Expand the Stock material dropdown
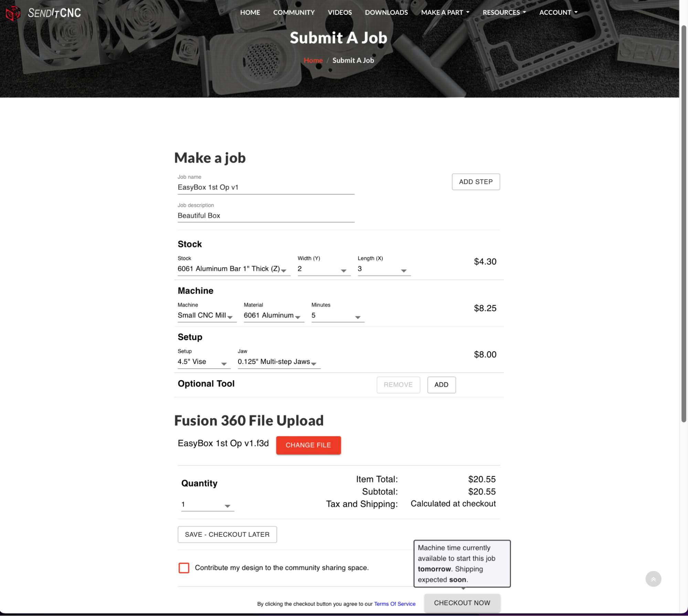Viewport: 688px width, 616px height. pos(233,269)
